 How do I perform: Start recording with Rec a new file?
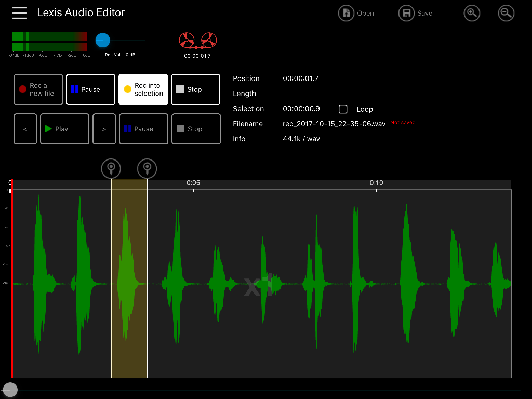tap(38, 89)
